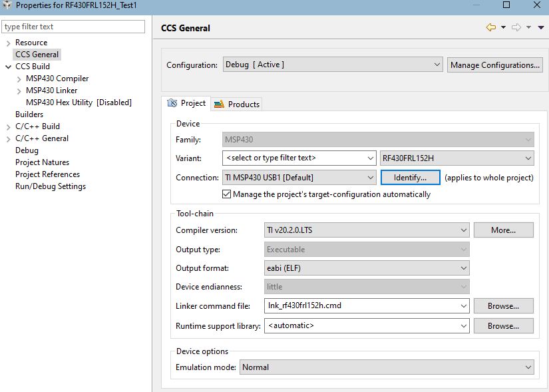Toggle manage target-configuration automatically checkbox
Image resolution: width=549 pixels, height=392 pixels.
tap(226, 194)
